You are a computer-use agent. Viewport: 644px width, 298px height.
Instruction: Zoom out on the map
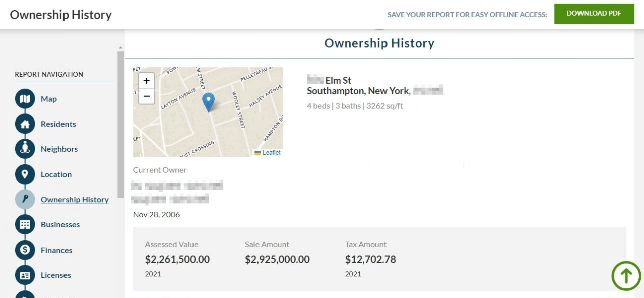[x=146, y=96]
